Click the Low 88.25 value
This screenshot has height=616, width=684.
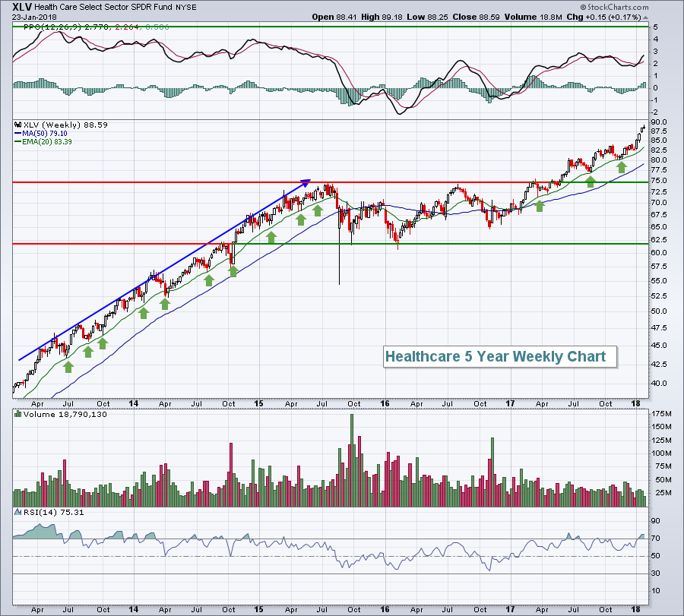coord(427,17)
